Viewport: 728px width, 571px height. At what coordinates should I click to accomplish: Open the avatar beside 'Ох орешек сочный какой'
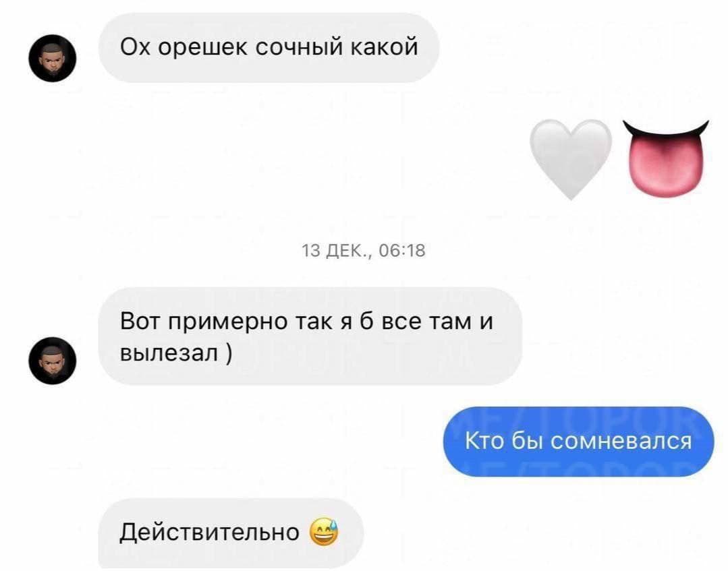point(53,59)
